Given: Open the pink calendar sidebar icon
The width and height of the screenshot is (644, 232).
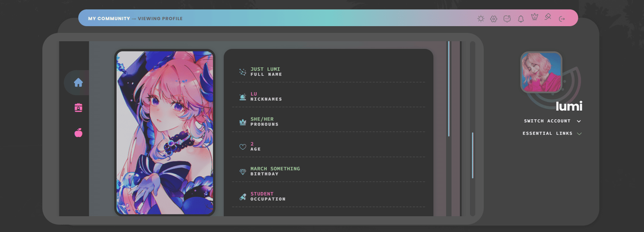Looking at the screenshot, I should point(78,107).
